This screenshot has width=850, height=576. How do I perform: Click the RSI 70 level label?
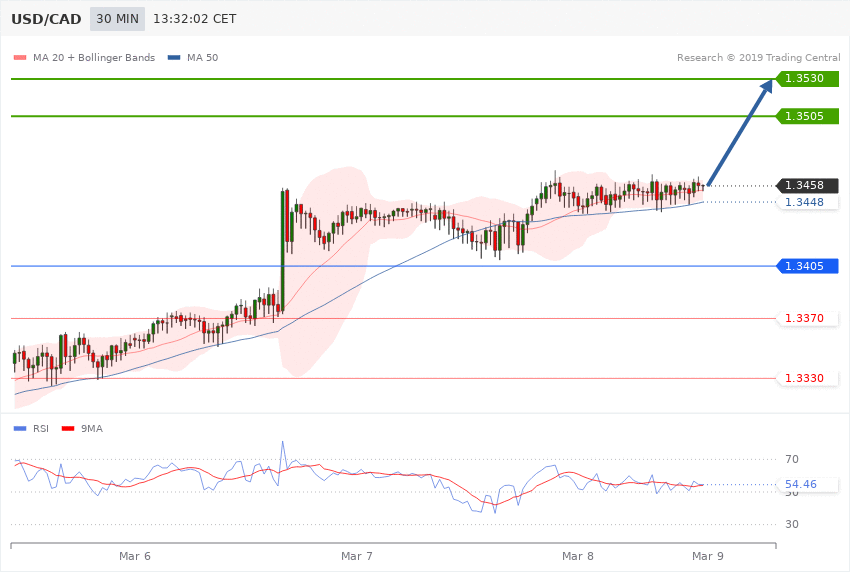point(791,459)
